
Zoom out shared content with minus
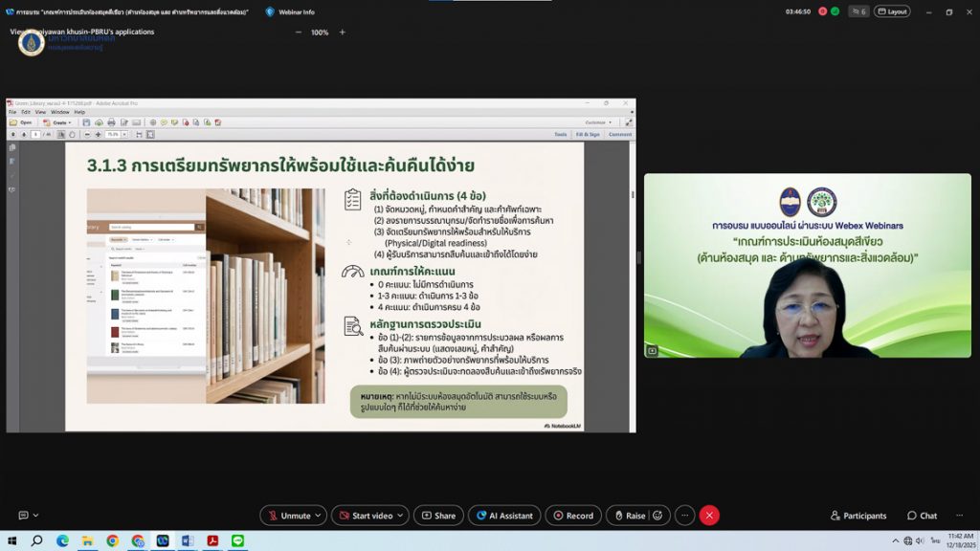coord(298,33)
